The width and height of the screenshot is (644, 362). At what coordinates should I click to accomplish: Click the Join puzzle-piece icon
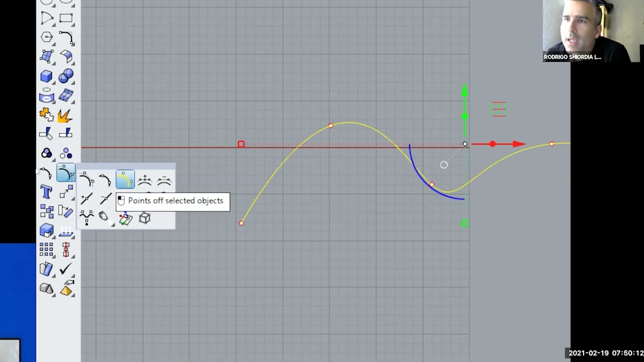point(47,115)
